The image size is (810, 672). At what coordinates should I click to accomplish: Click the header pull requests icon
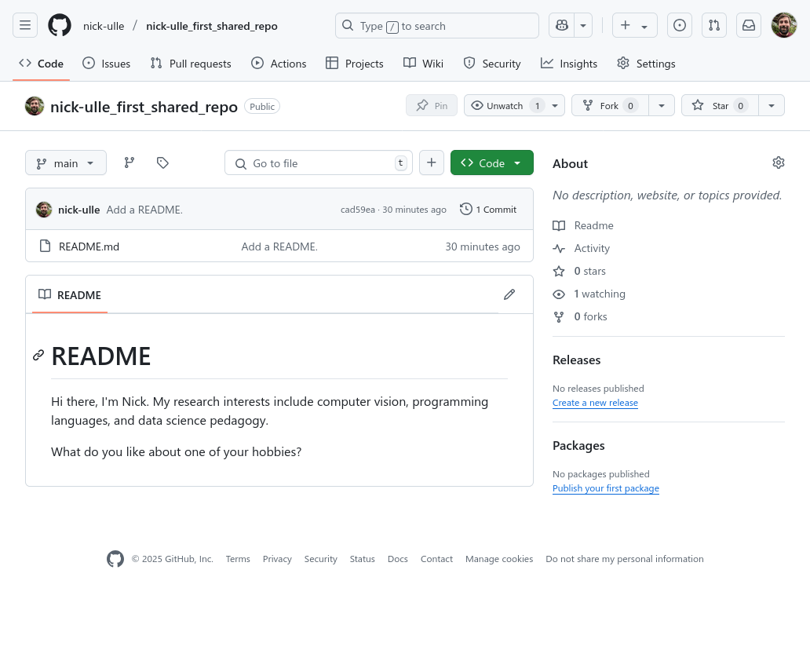pos(714,26)
